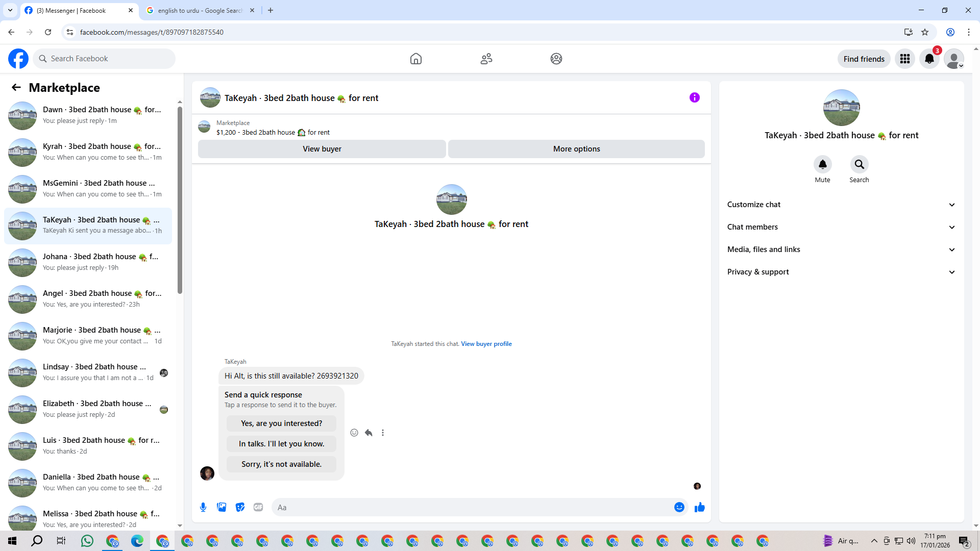Screen dimensions: 980x551
Task: Attach a photo using the image icon
Action: [222, 507]
